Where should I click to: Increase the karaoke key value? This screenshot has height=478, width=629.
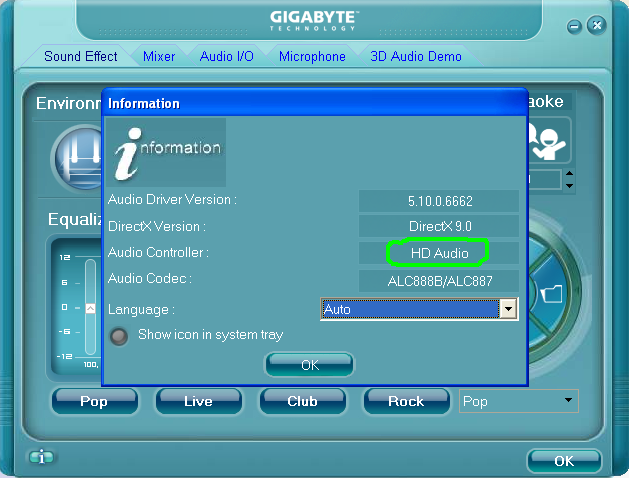tap(569, 173)
